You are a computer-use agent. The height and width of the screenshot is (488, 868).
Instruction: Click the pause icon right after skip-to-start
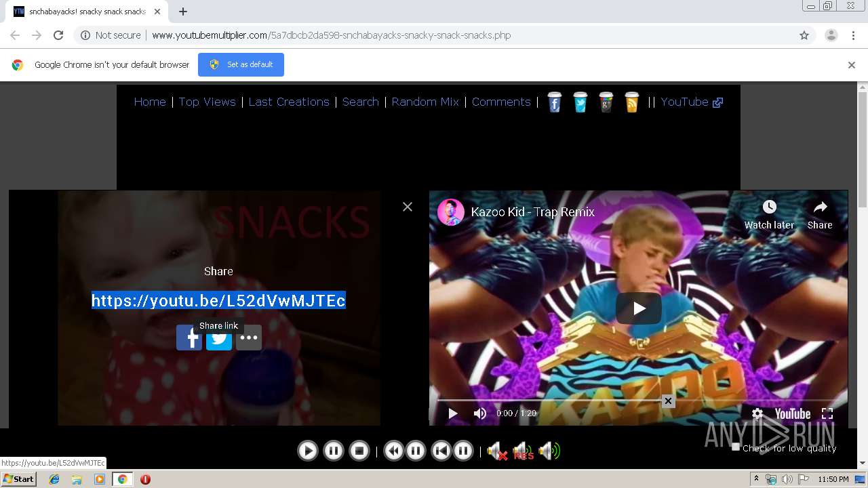(x=463, y=451)
